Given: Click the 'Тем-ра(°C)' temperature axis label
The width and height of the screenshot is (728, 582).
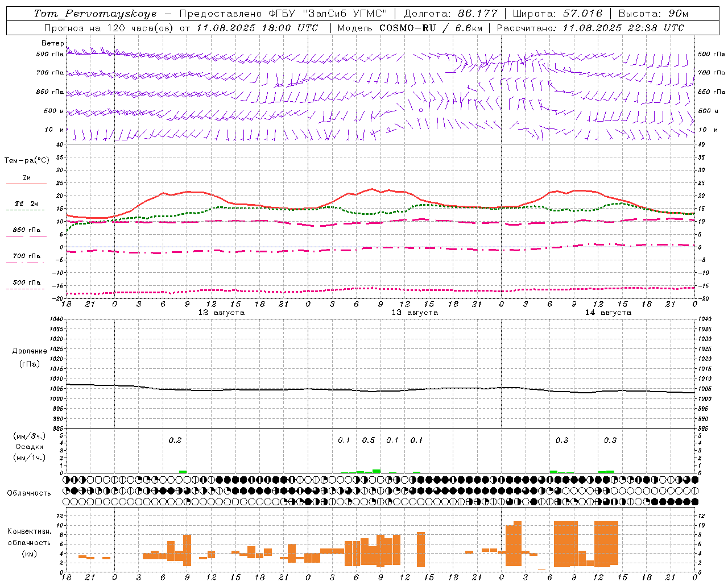Looking at the screenshot, I should tap(27, 161).
